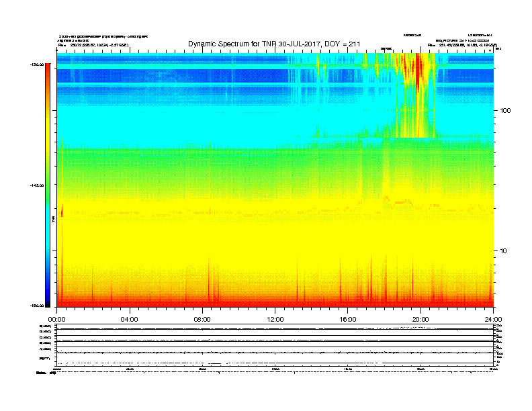The height and width of the screenshot is (411, 532).
Task: Click the vertical rainbow color scale bar
Action: 48,185
